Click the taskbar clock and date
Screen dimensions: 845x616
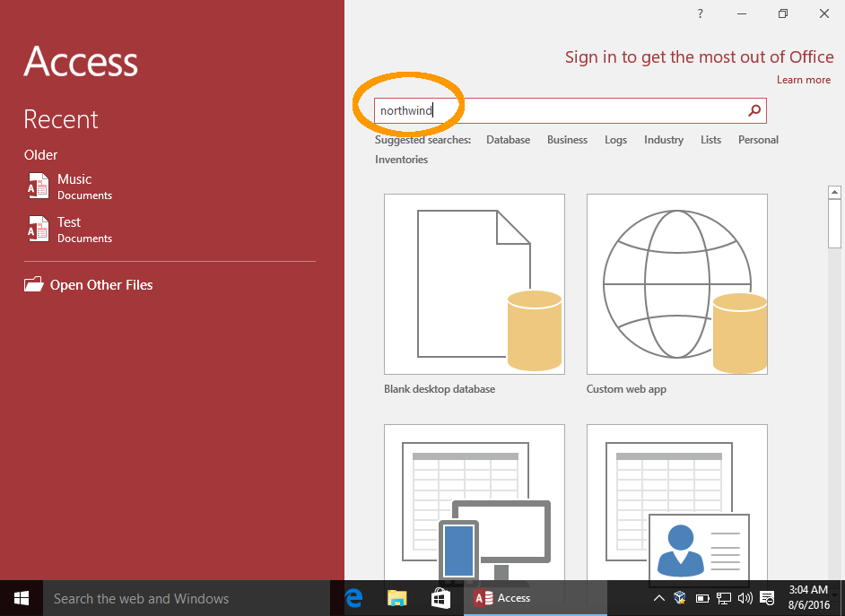[809, 597]
